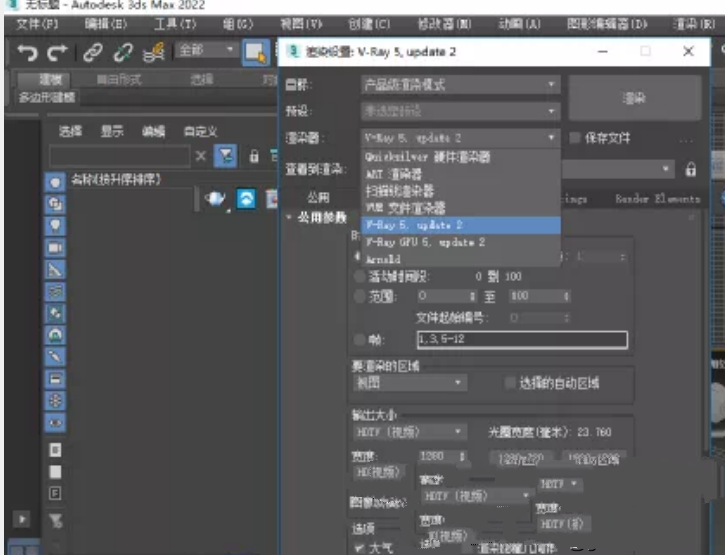Select the 活动时间段 radio button
The image size is (725, 555).
pyautogui.click(x=359, y=277)
